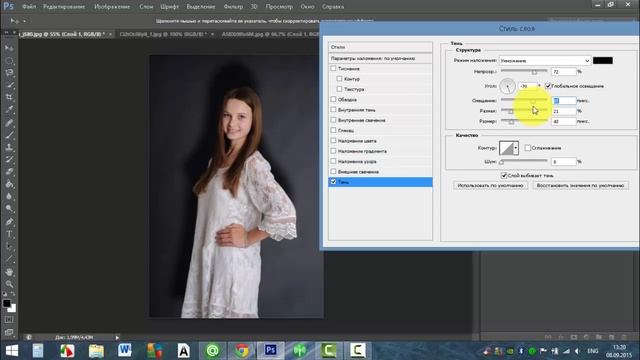The width and height of the screenshot is (640, 360).
Task: Click the Photoshop taskbar icon
Action: click(x=271, y=351)
